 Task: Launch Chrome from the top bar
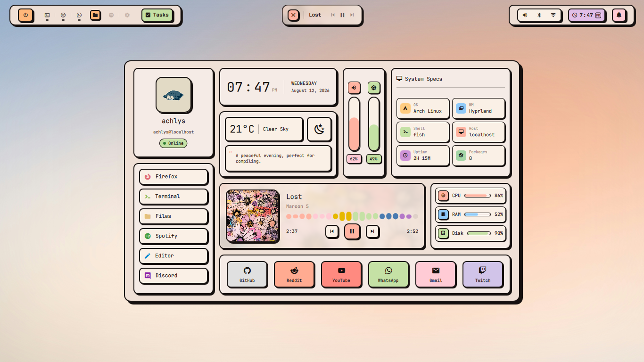63,15
